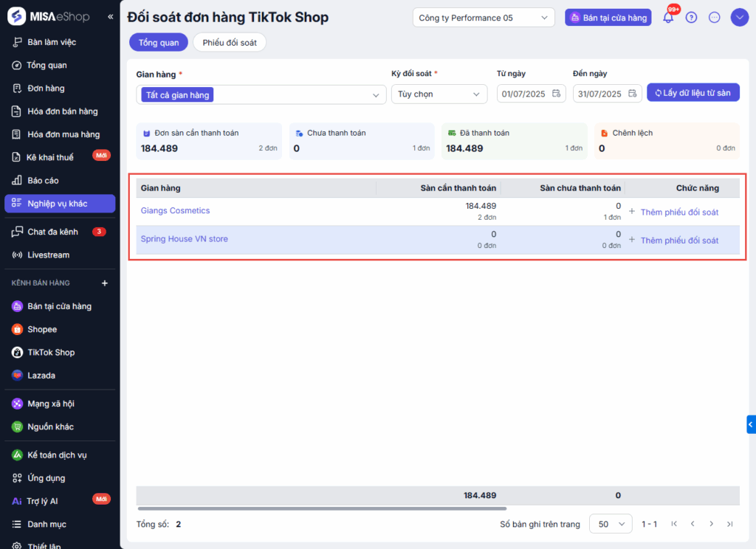756x549 pixels.
Task: Select the Tất cả gian hàng tag
Action: click(177, 95)
